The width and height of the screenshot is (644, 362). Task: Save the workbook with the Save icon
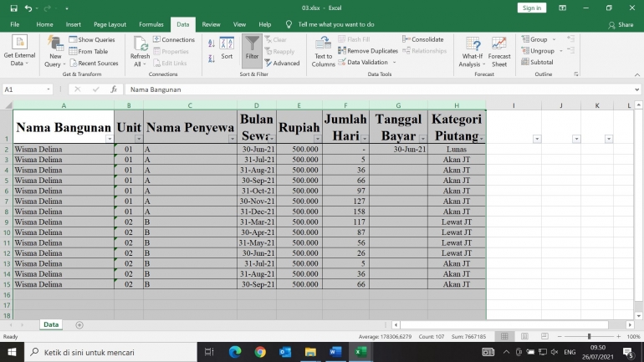(x=13, y=8)
